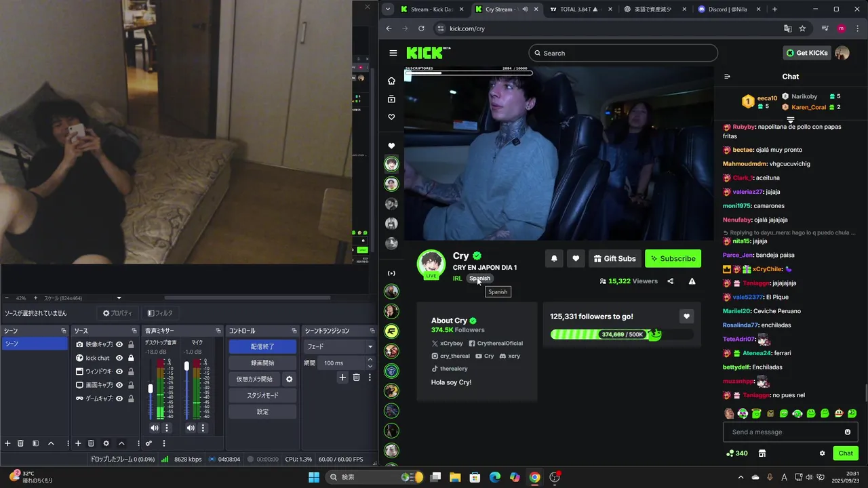868x488 pixels.
Task: Open File Explorer from the taskbar
Action: click(455, 477)
